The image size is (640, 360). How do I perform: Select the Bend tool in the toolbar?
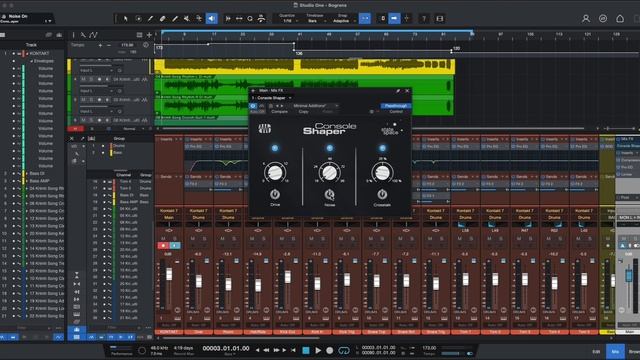click(199, 18)
